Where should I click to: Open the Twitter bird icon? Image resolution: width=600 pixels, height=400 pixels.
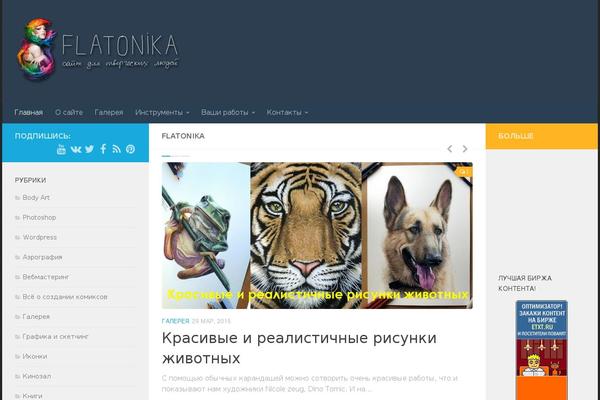[90, 149]
